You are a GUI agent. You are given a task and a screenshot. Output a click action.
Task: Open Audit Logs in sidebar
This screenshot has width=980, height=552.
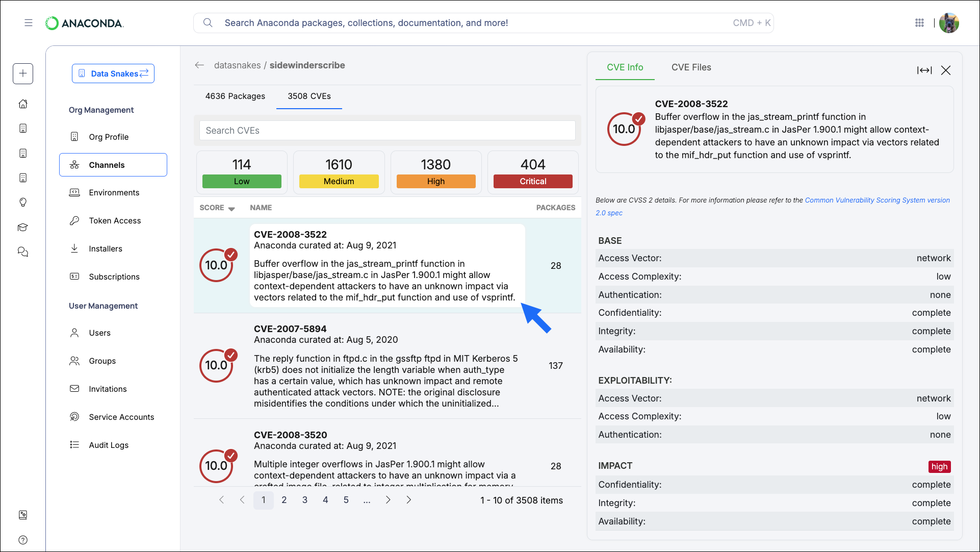(109, 445)
